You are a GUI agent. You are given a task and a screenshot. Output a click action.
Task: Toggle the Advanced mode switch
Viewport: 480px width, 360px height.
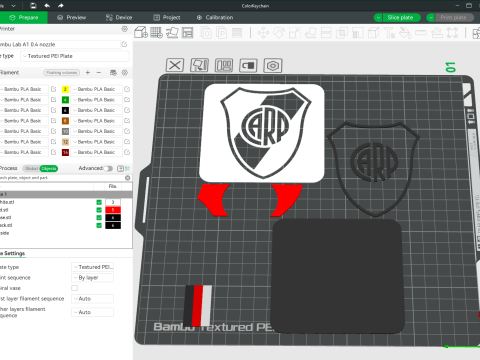tap(108, 168)
